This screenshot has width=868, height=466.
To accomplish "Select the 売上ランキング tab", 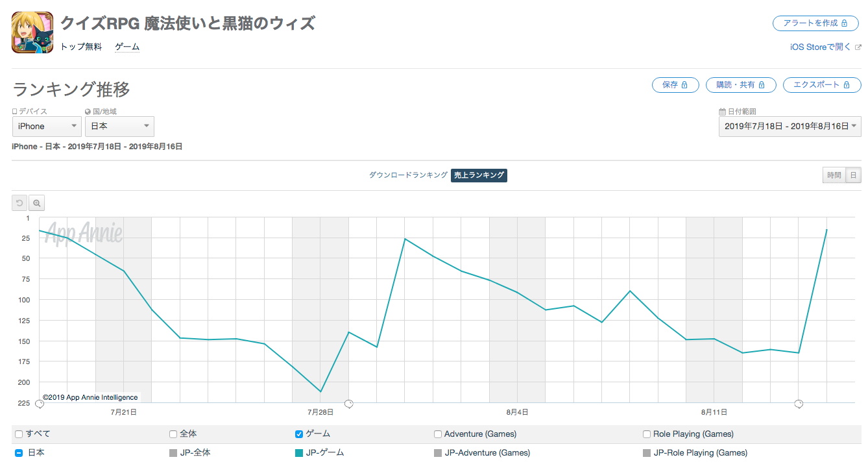I will (479, 175).
